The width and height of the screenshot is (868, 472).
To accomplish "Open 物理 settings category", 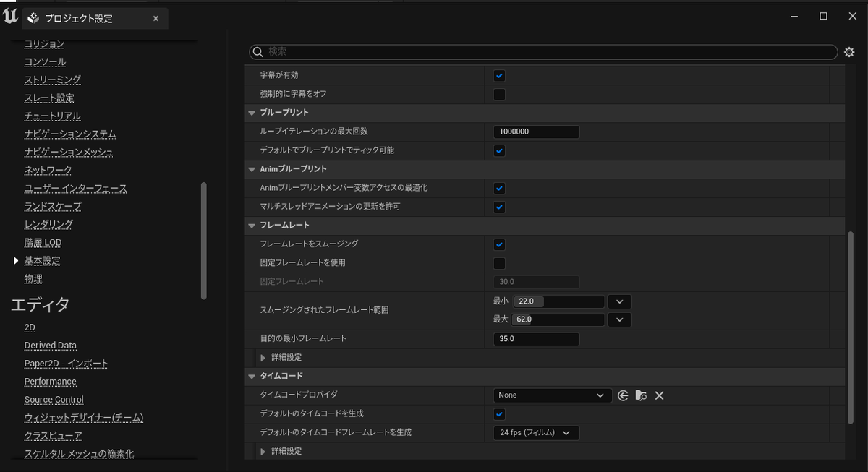I will tap(33, 279).
